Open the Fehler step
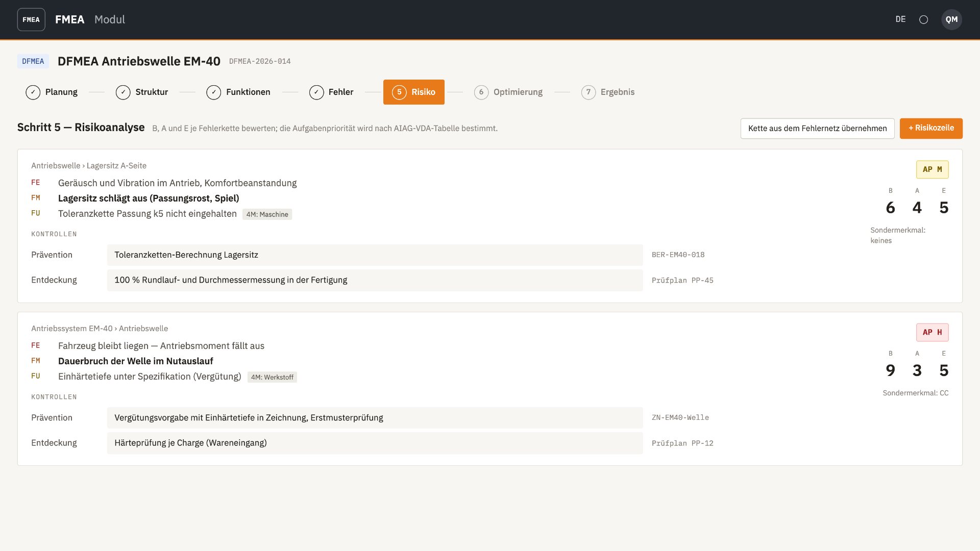The image size is (980, 551). [x=331, y=92]
